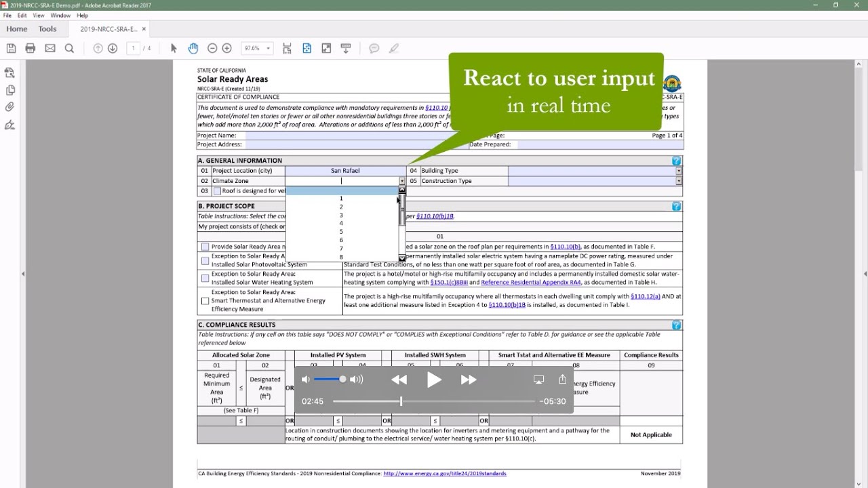Close the 2019-NRCC-SRA-E document tab
This screenshot has height=488, width=868.
[x=144, y=29]
